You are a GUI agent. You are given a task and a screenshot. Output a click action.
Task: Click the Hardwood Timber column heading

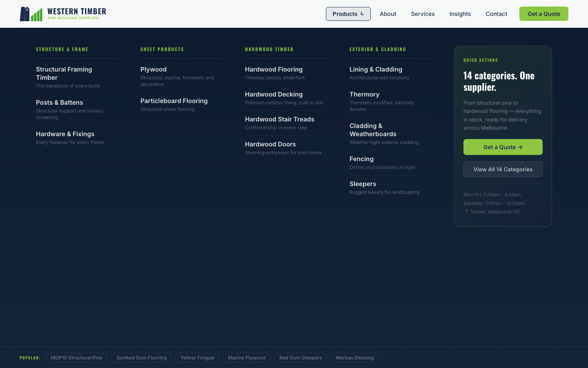click(x=269, y=49)
